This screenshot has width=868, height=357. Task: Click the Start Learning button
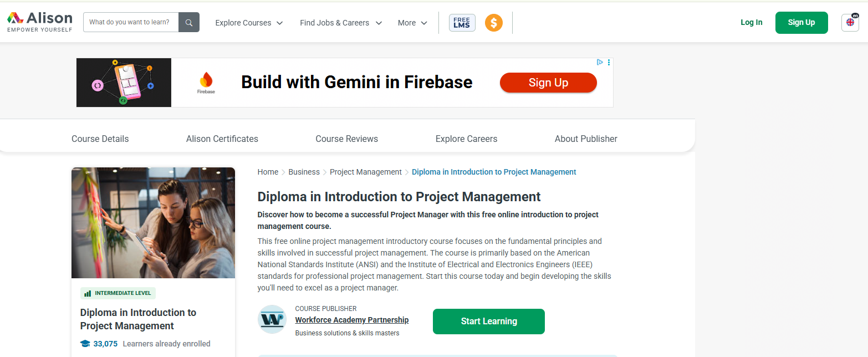pos(488,322)
